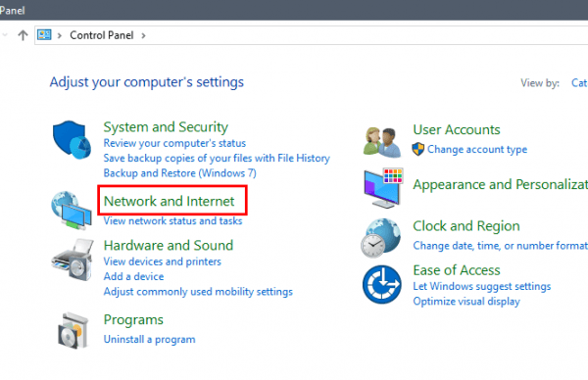
Task: Expand the chevron before Control Panel breadcrumb
Action: click(x=59, y=35)
